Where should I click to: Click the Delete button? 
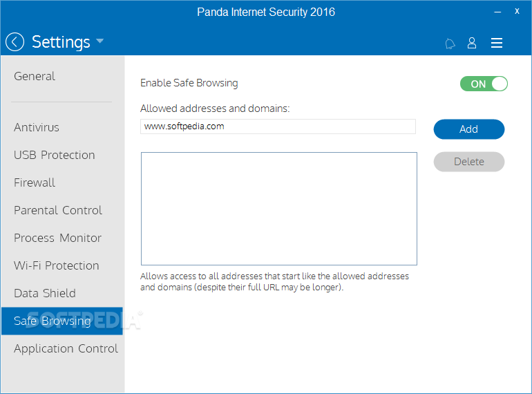coord(469,162)
